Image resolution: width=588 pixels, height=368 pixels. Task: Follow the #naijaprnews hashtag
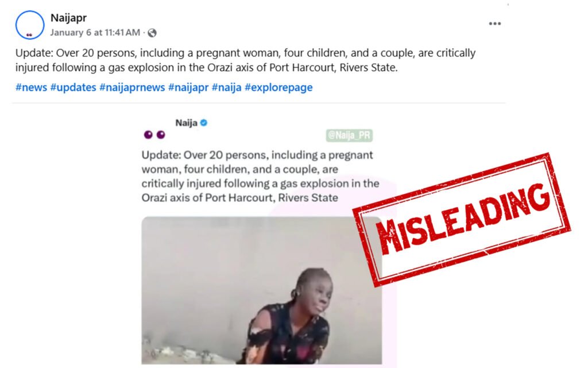point(132,87)
